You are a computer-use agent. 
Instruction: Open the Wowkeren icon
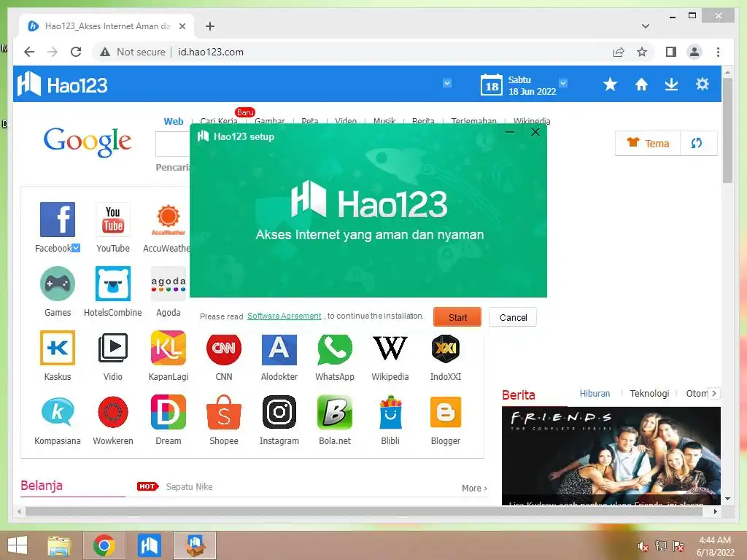pyautogui.click(x=113, y=412)
